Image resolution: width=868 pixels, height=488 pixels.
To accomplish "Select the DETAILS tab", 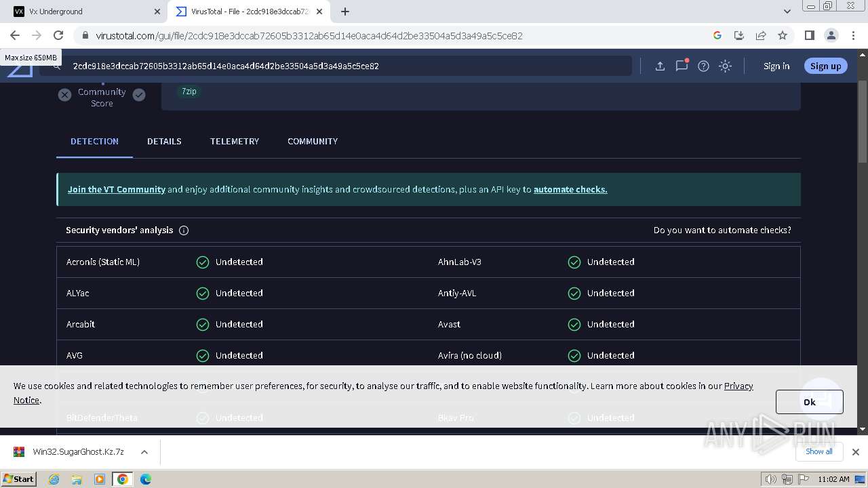I will click(x=164, y=141).
